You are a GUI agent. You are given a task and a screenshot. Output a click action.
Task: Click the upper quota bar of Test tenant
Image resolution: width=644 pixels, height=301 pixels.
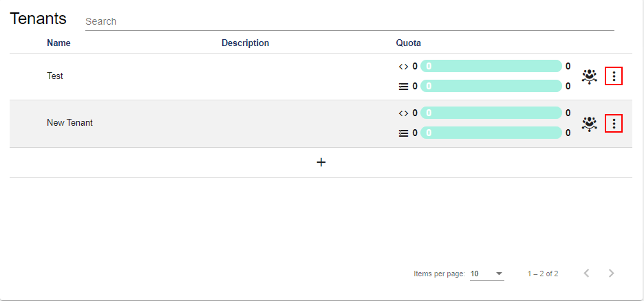491,67
